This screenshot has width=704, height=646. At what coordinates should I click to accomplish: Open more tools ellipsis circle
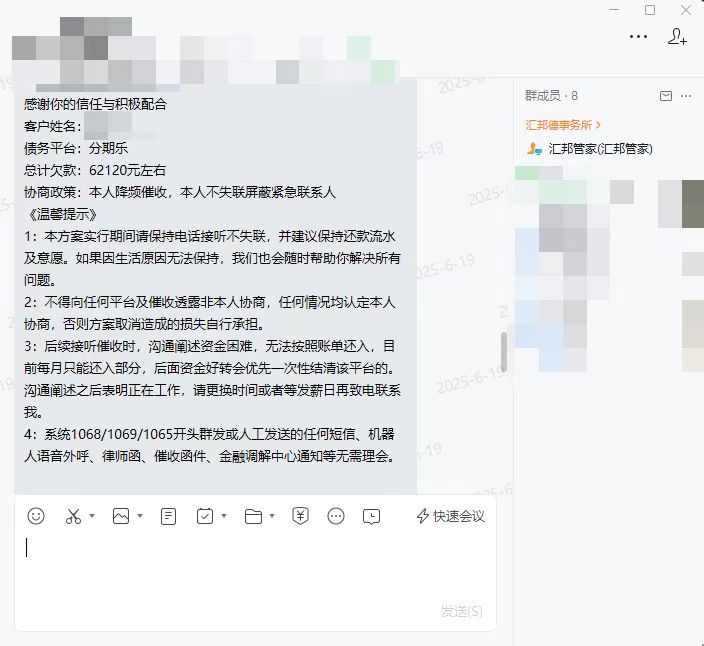coord(336,516)
